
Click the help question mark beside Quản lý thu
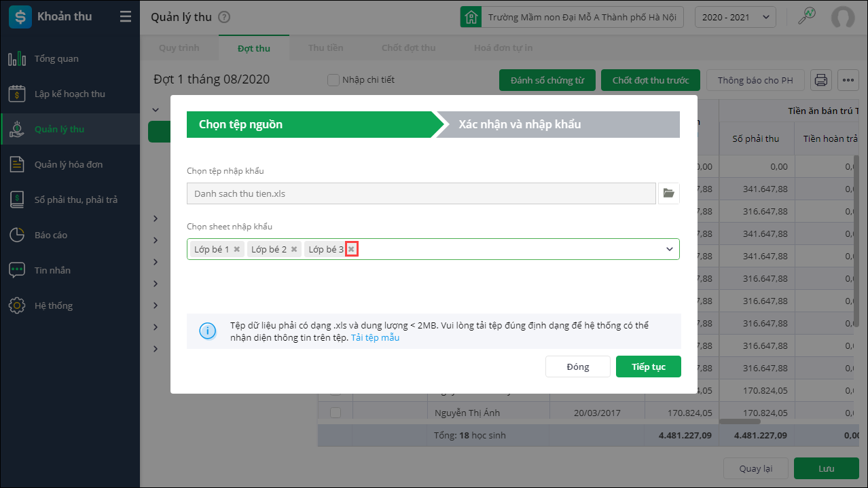pyautogui.click(x=225, y=18)
